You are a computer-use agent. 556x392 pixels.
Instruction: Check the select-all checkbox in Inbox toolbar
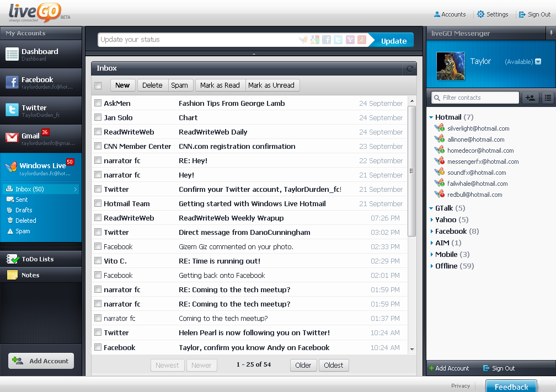[x=98, y=85]
